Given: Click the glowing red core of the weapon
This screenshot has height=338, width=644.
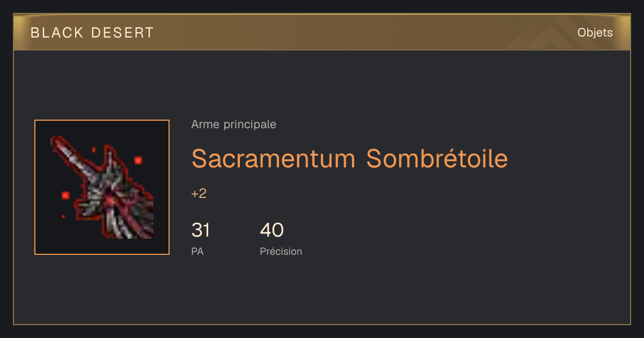Looking at the screenshot, I should [111, 201].
